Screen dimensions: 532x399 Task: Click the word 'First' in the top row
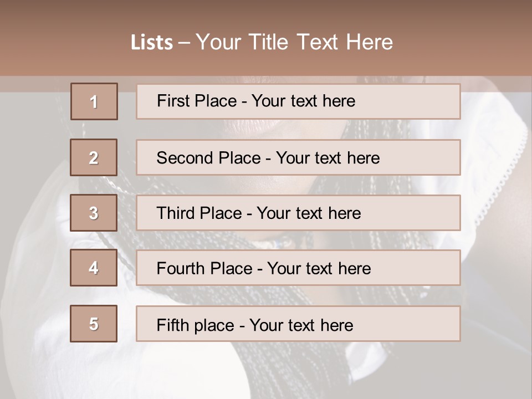[172, 101]
